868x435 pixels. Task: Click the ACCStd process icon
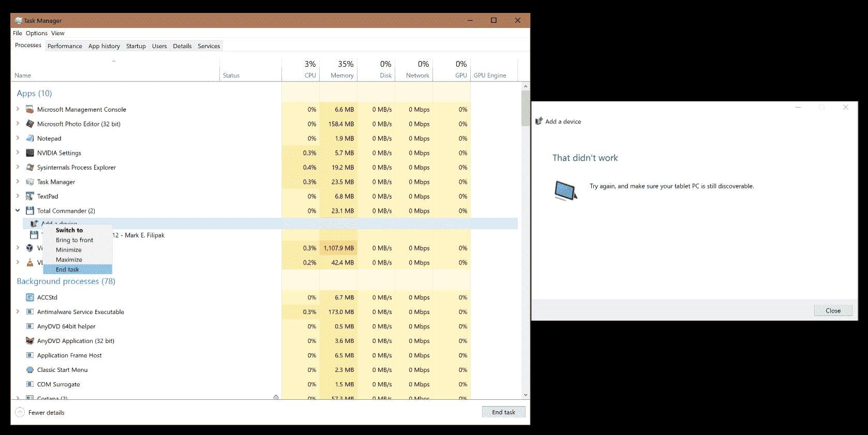(30, 297)
